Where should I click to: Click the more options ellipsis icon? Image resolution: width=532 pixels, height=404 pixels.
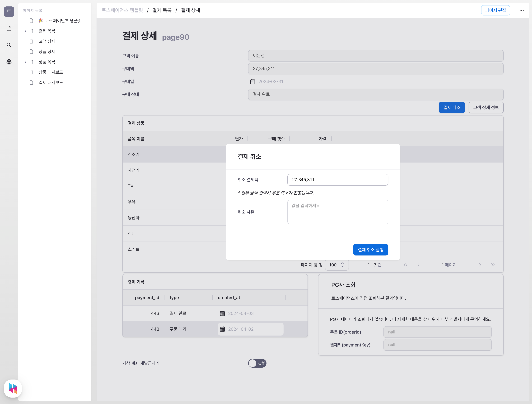click(522, 10)
